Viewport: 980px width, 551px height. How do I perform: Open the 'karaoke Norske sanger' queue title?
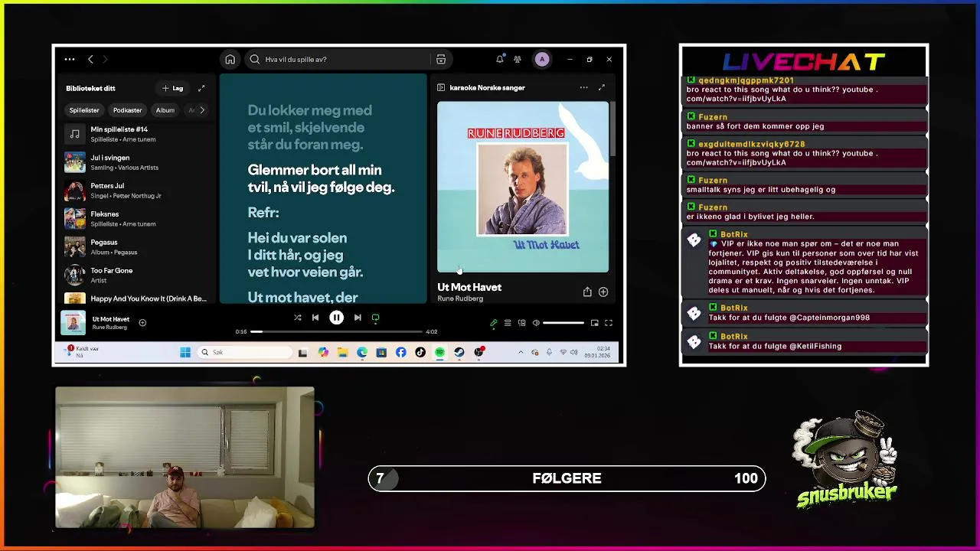[487, 87]
